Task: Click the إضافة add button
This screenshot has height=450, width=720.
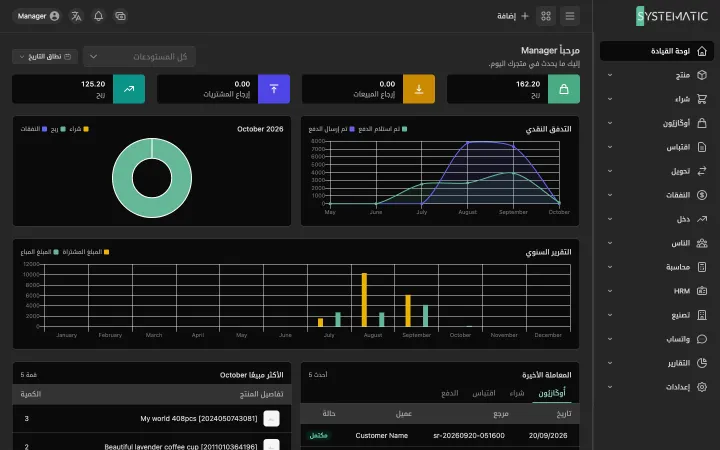Action: [513, 16]
